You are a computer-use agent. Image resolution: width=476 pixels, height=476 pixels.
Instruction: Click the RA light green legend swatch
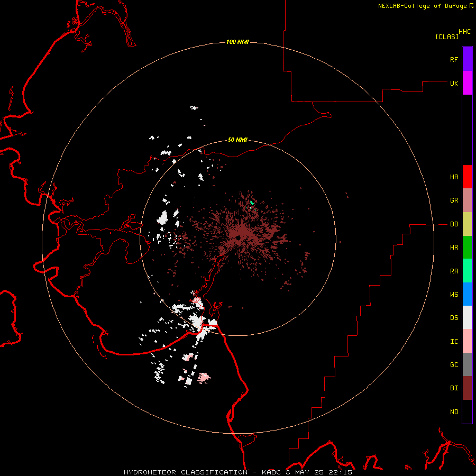click(467, 271)
